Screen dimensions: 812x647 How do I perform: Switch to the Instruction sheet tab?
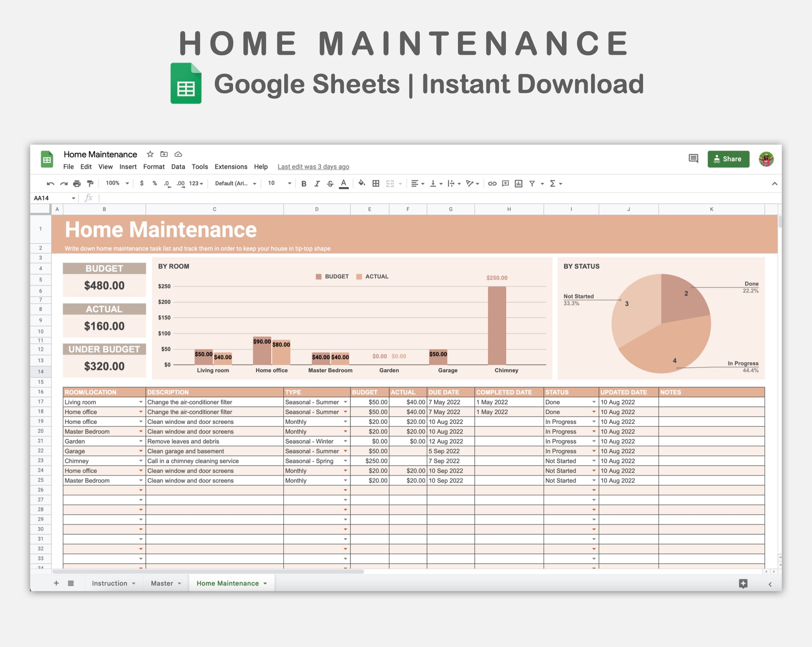(109, 583)
